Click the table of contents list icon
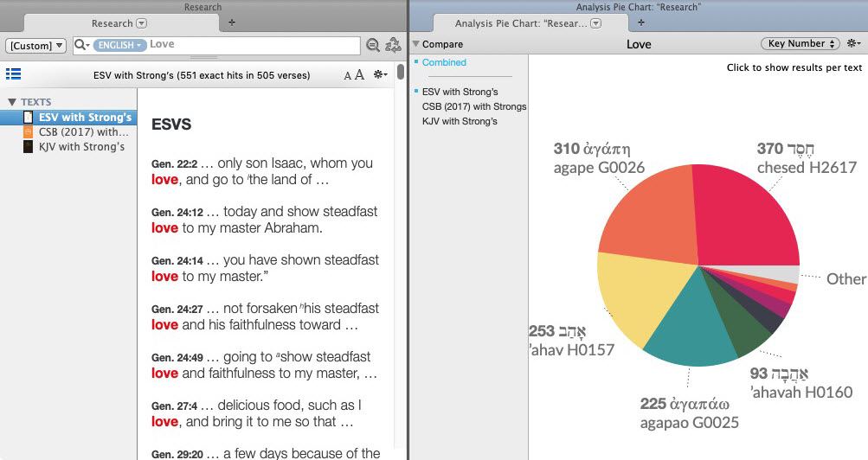This screenshot has height=460, width=868. coord(13,74)
